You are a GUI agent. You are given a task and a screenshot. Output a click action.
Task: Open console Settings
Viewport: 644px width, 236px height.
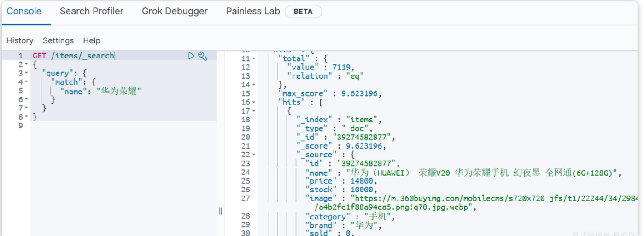(58, 40)
